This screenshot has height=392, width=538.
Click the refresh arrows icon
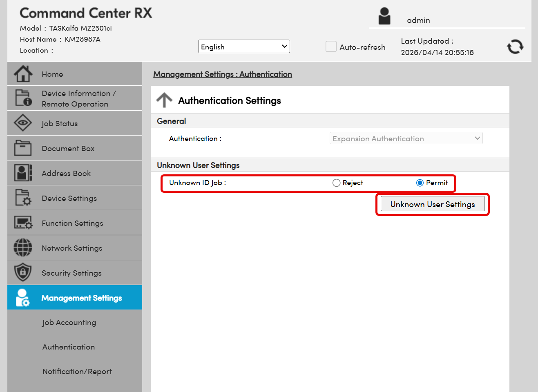(x=515, y=47)
